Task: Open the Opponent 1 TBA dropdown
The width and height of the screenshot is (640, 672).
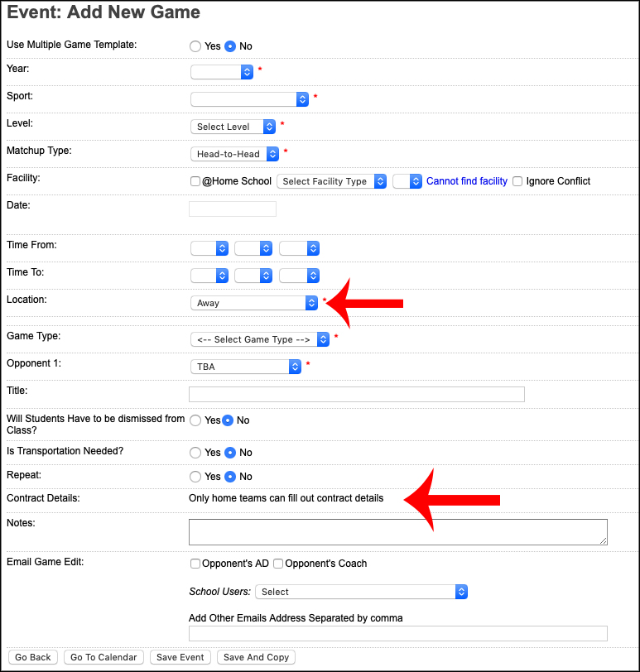Action: (246, 367)
